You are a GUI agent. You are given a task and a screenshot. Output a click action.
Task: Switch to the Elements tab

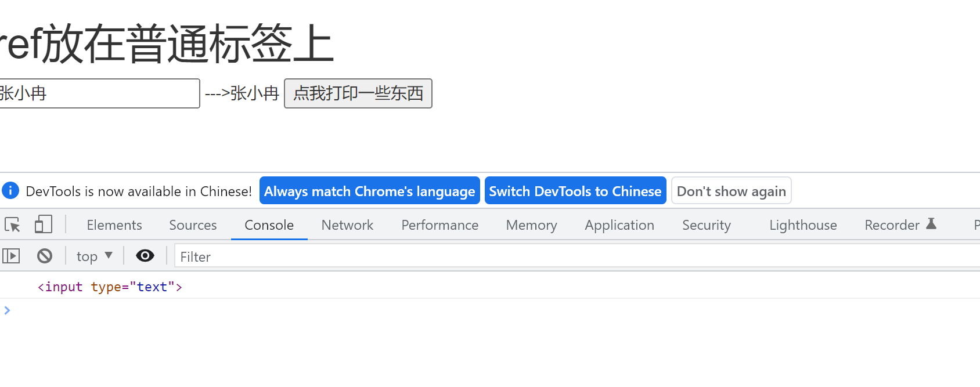tap(114, 225)
